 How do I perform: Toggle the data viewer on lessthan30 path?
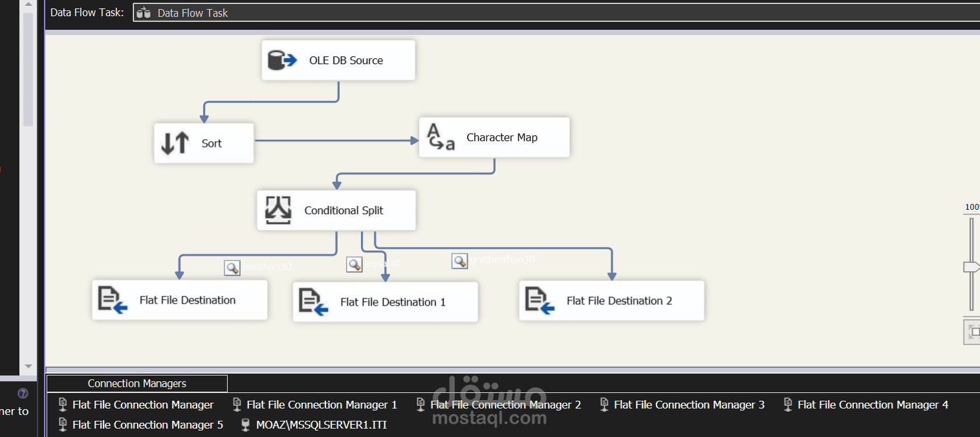click(232, 267)
